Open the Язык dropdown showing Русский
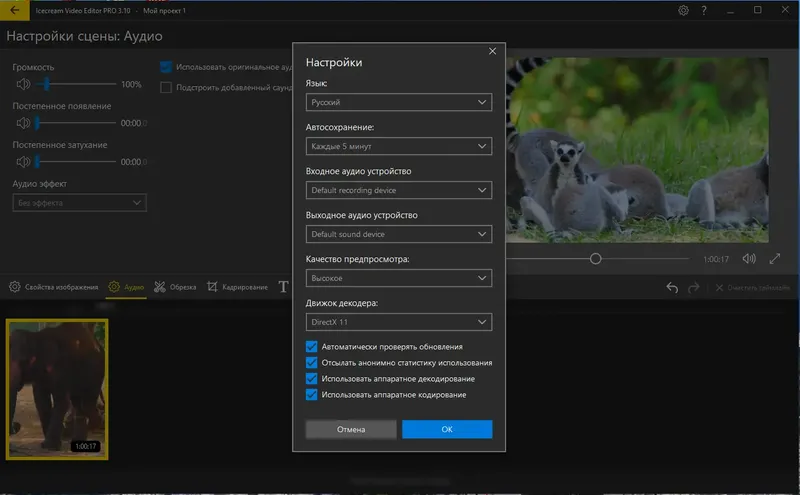This screenshot has width=800, height=495. (398, 102)
